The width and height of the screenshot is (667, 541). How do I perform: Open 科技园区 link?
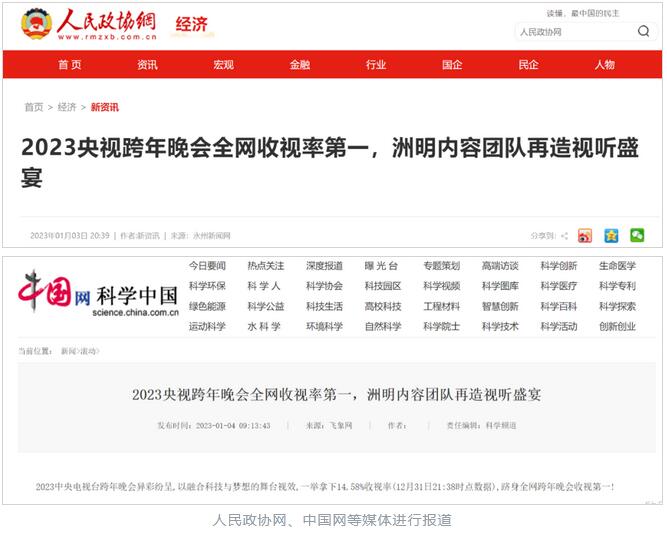383,286
